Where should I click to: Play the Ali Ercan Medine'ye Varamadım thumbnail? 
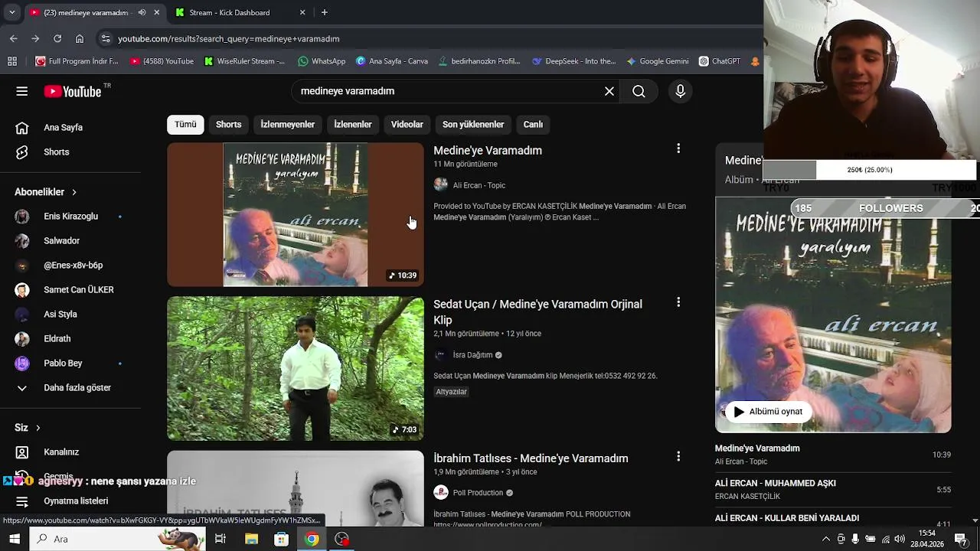coord(296,214)
